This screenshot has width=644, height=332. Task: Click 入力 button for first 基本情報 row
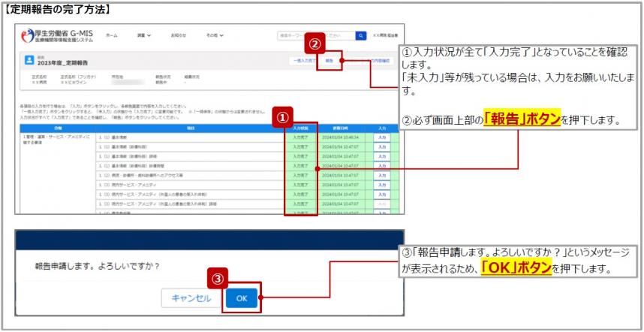[381, 137]
